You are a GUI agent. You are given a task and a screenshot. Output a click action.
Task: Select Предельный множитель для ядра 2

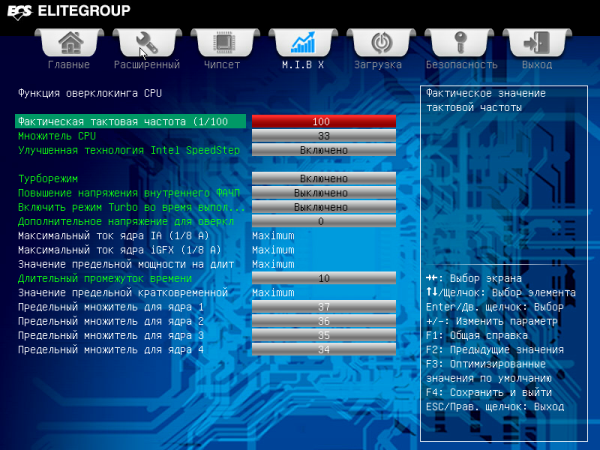point(111,321)
